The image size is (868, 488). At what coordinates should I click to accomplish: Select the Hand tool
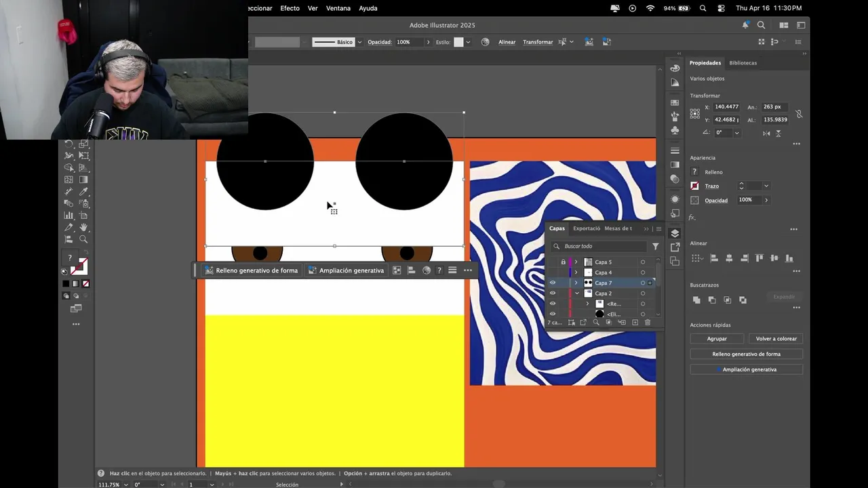83,228
